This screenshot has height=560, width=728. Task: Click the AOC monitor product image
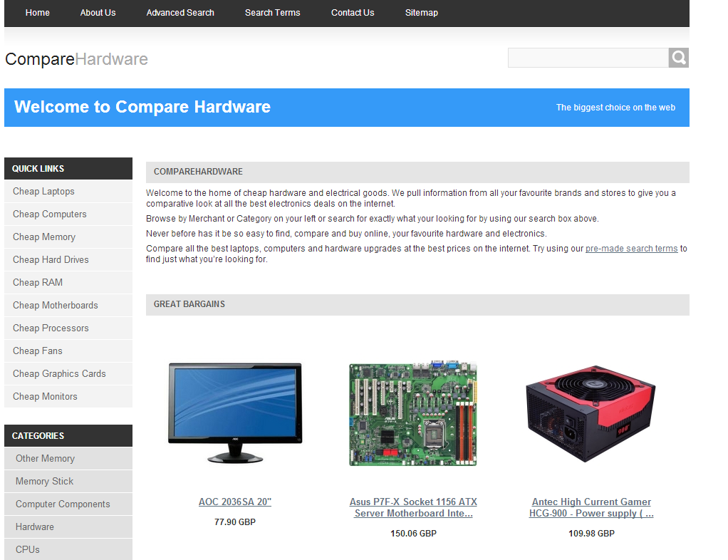(235, 413)
